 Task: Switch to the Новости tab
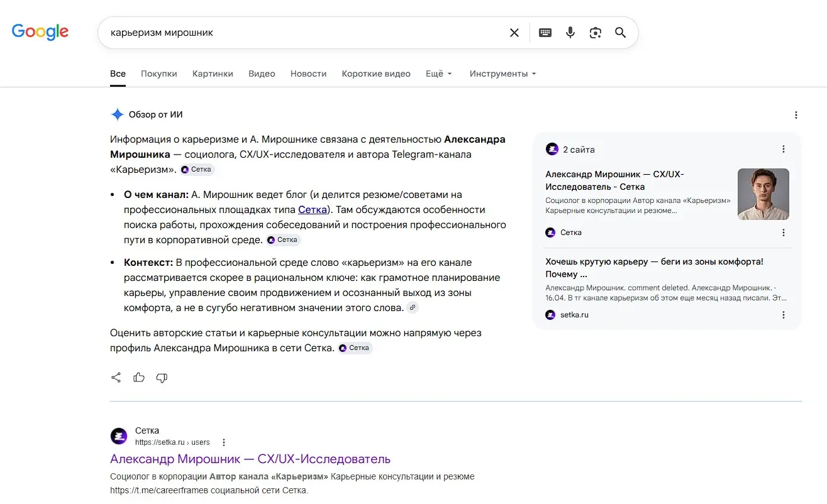point(308,74)
